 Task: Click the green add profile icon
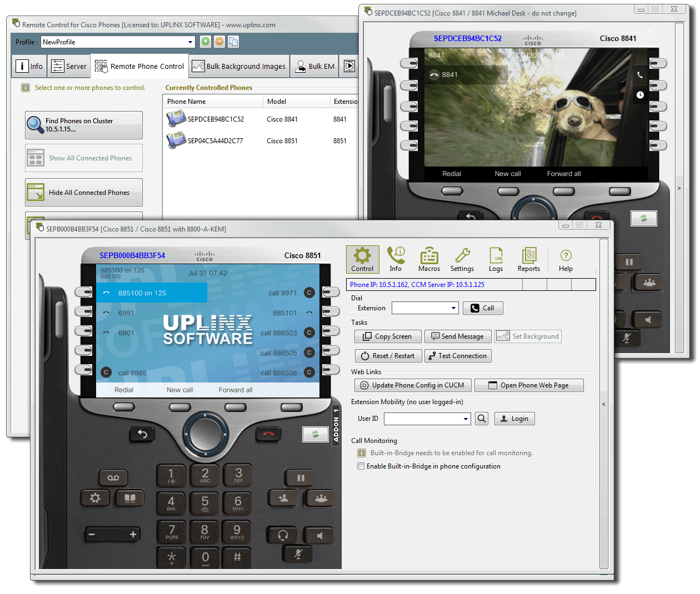pyautogui.click(x=206, y=42)
